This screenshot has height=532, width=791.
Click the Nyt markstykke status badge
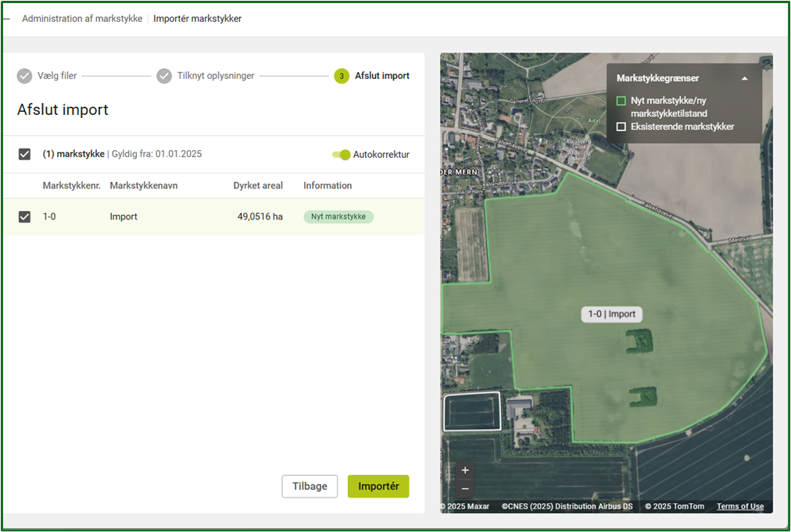(338, 216)
